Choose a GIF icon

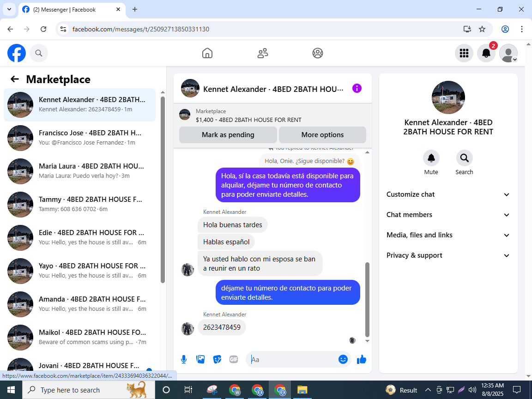pos(234,359)
